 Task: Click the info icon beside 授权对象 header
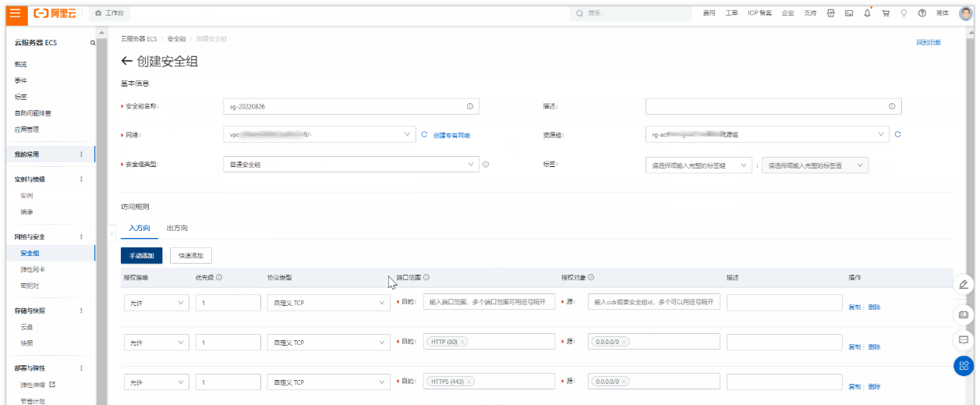pyautogui.click(x=592, y=277)
